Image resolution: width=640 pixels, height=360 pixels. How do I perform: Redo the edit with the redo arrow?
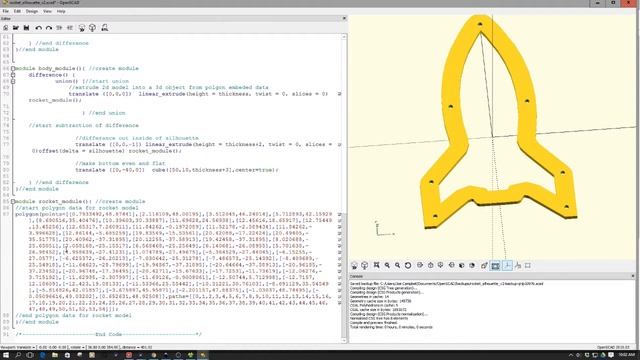(x=49, y=28)
